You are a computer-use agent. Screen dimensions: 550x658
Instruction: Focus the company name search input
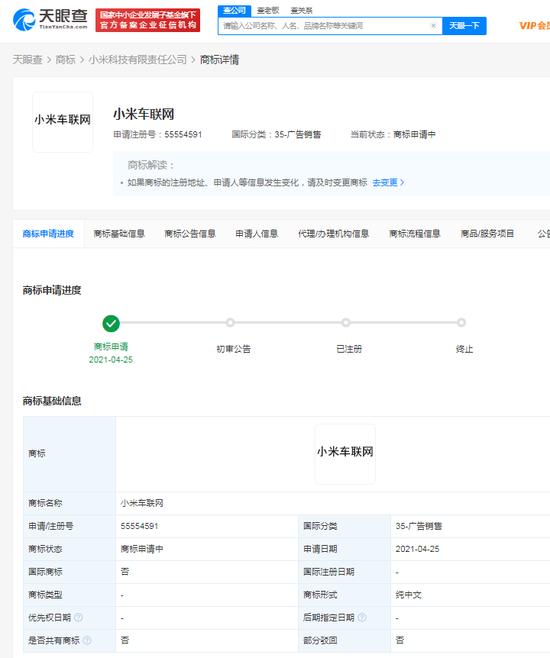[325, 26]
